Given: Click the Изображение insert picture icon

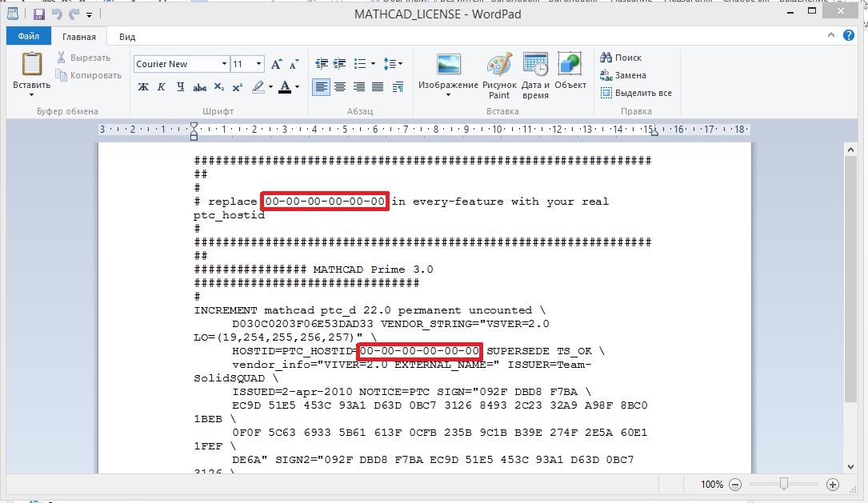Looking at the screenshot, I should (x=448, y=64).
